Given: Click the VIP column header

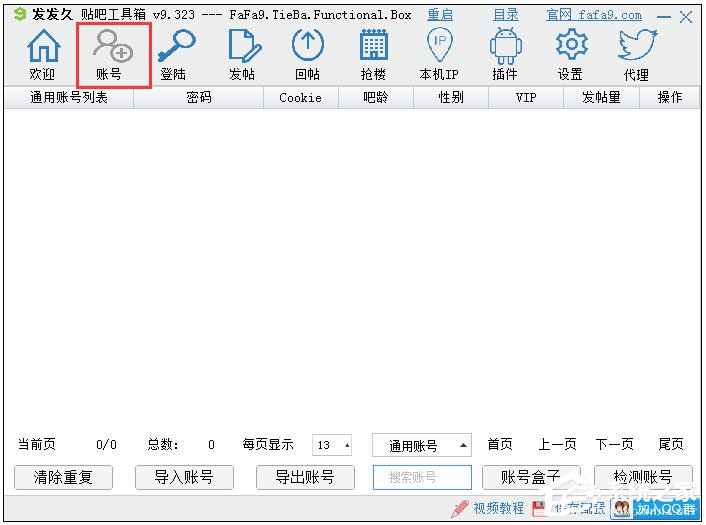Looking at the screenshot, I should 526,97.
